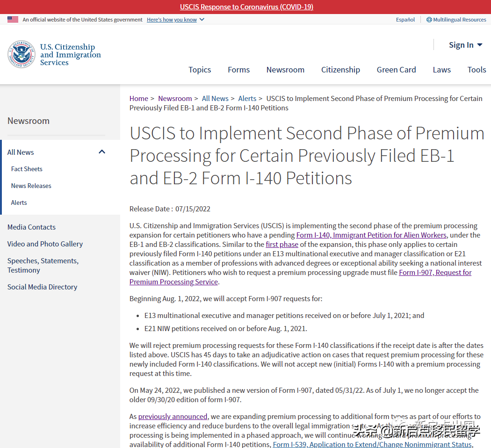This screenshot has height=448, width=491.
Task: Open Fact Sheets in the sidebar
Action: coord(27,169)
